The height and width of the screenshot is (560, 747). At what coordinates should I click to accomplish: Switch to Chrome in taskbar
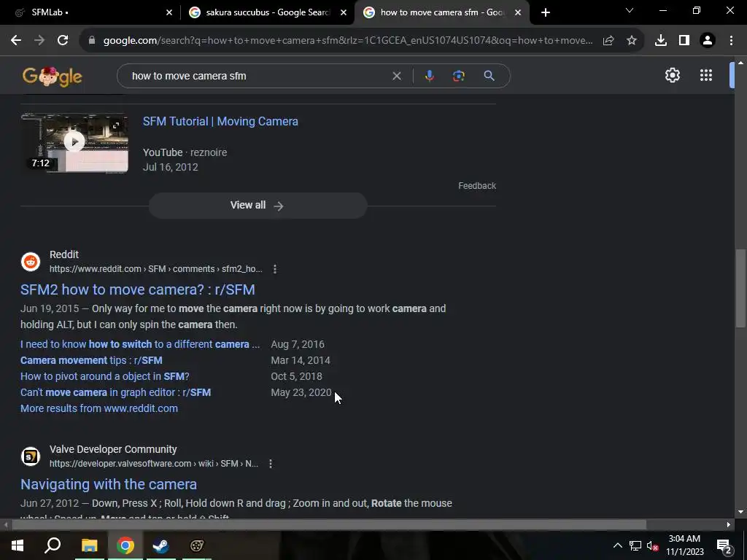[x=125, y=545]
